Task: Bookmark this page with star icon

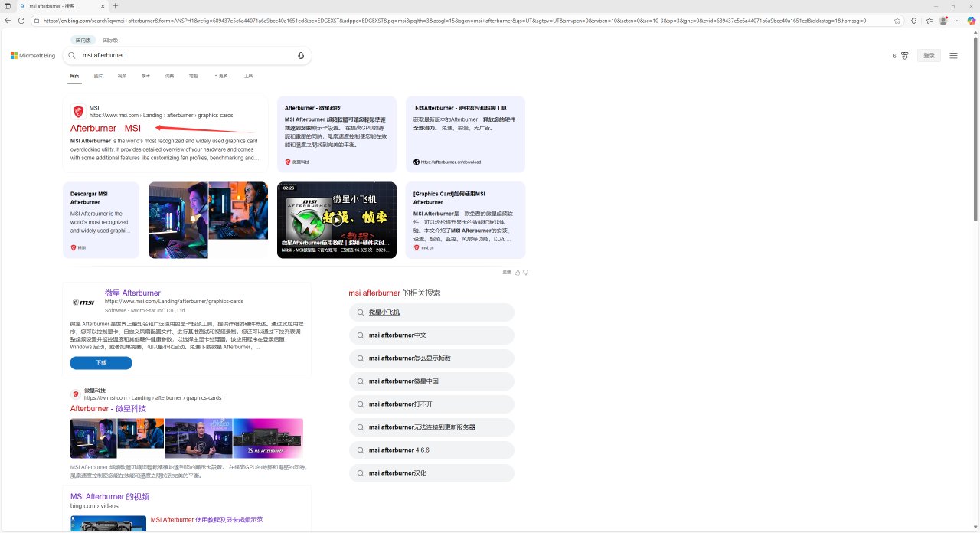Action: point(897,21)
